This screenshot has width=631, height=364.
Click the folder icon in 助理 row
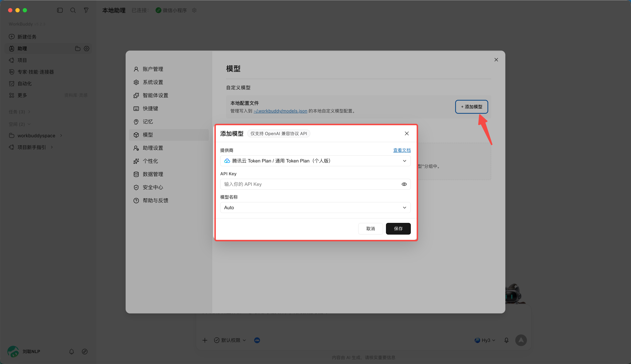pos(78,49)
